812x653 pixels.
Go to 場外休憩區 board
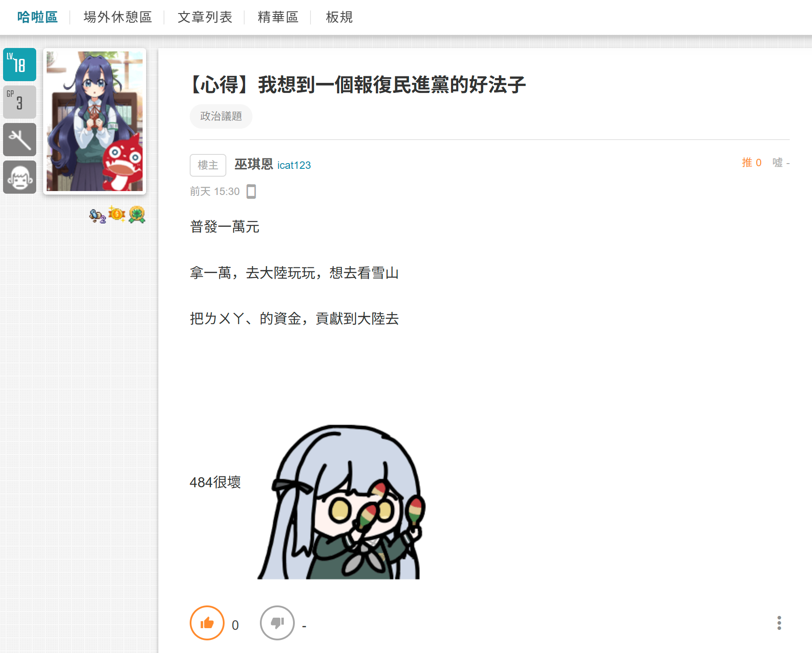pos(118,17)
